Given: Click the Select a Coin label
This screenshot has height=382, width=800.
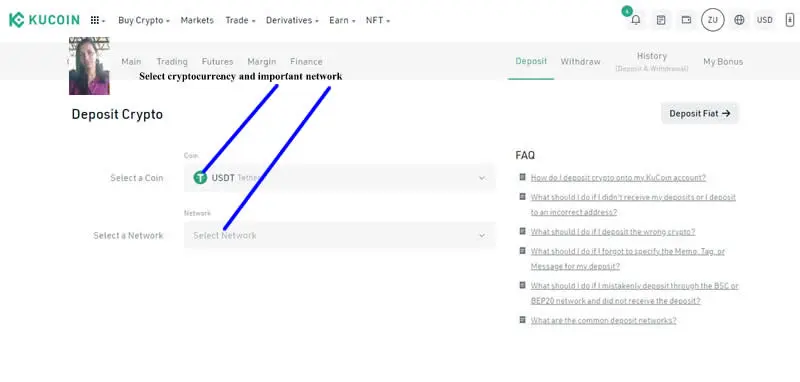Looking at the screenshot, I should pyautogui.click(x=137, y=178).
